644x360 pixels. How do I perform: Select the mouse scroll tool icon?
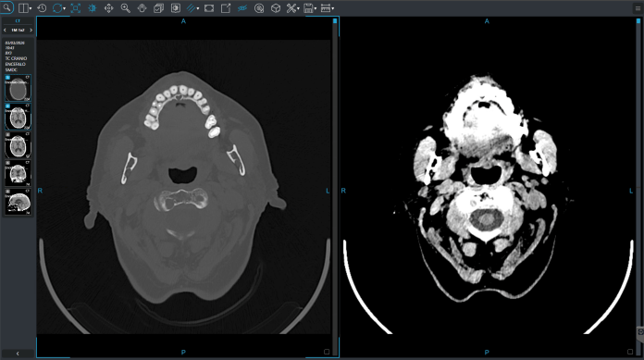(142, 7)
